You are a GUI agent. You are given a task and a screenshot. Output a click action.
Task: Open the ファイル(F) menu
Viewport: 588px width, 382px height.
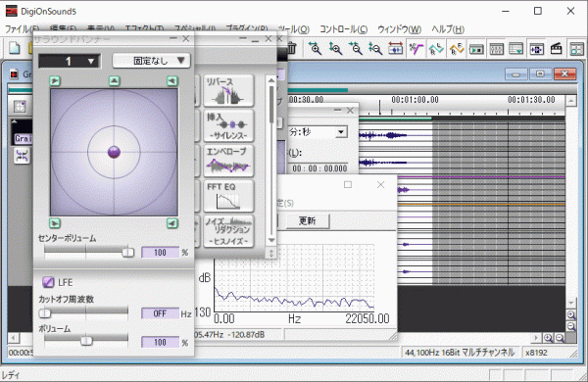click(22, 29)
